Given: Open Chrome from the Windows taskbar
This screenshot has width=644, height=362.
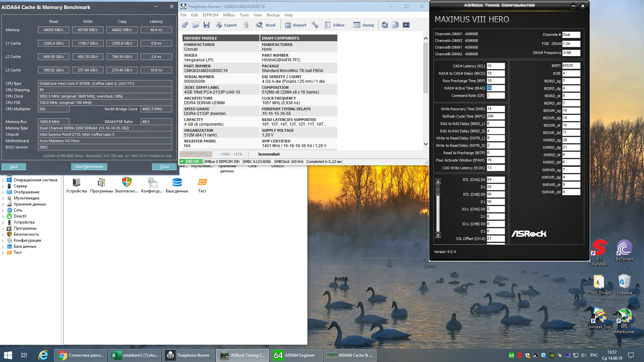Looking at the screenshot, I should 80,355.
